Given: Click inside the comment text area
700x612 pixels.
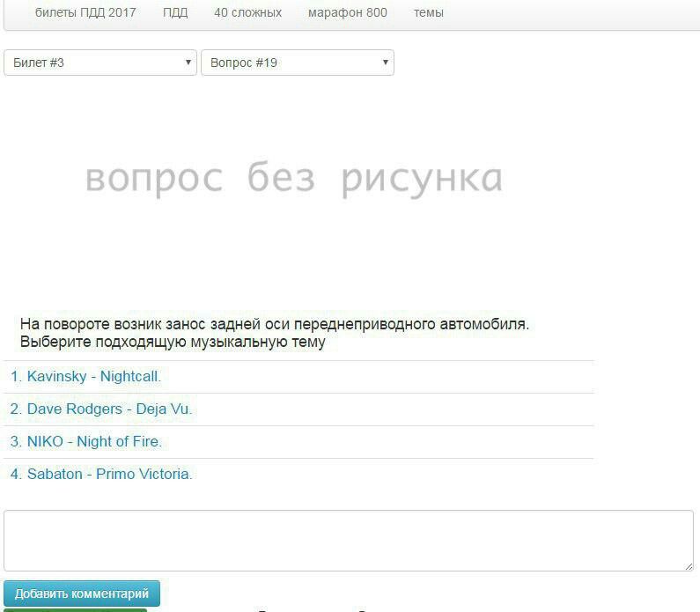Looking at the screenshot, I should 349,541.
